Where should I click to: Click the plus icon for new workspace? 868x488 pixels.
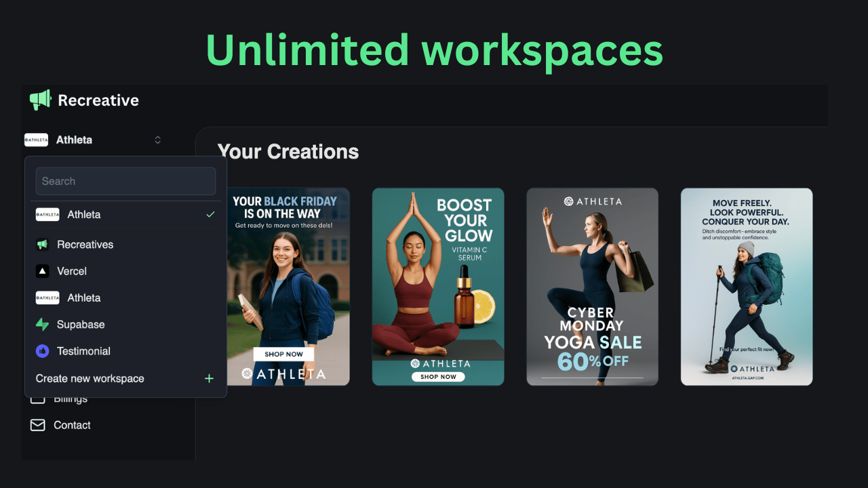click(209, 379)
